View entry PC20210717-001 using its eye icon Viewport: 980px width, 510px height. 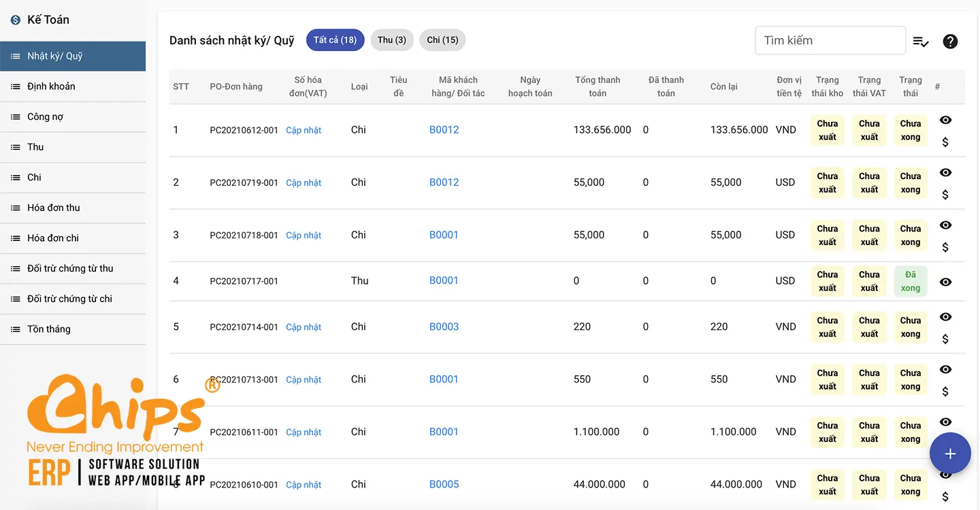point(945,282)
